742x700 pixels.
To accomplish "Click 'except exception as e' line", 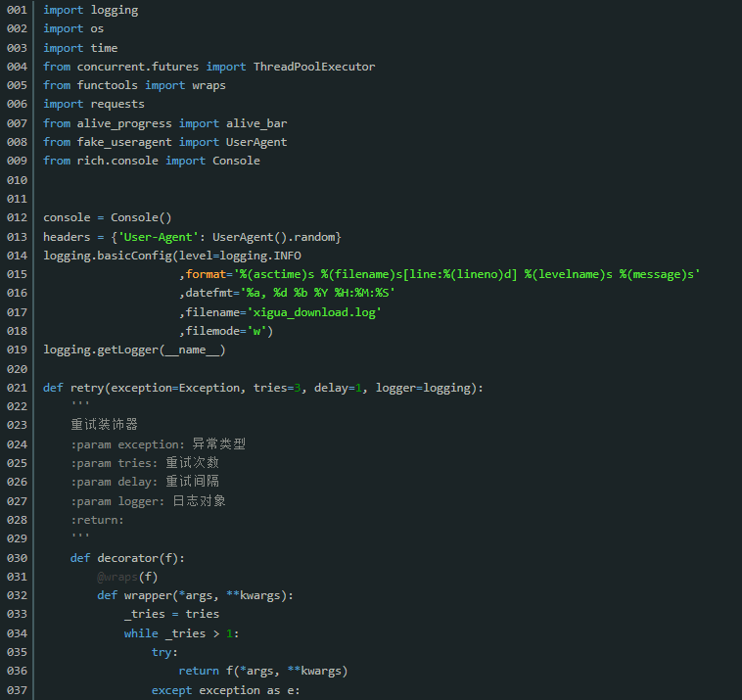I will click(x=225, y=690).
